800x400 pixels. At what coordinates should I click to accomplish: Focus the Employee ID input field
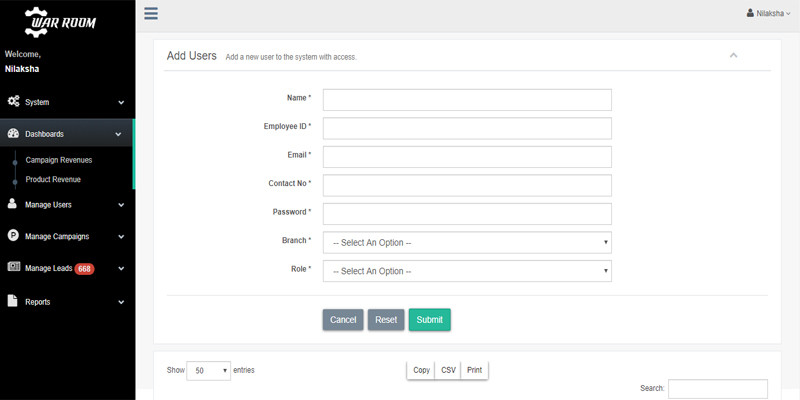[x=467, y=128]
